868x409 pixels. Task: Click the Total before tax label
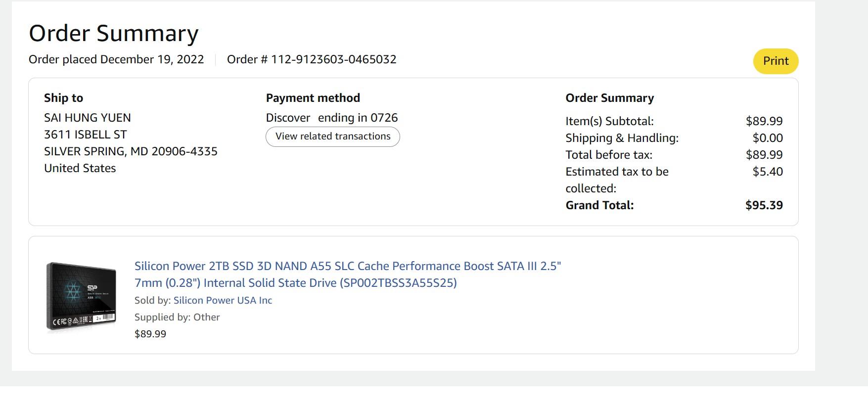tap(609, 155)
